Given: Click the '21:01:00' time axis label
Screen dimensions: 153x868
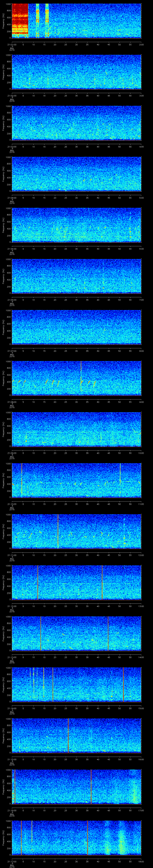Looking at the screenshot, I should click(x=12, y=44).
